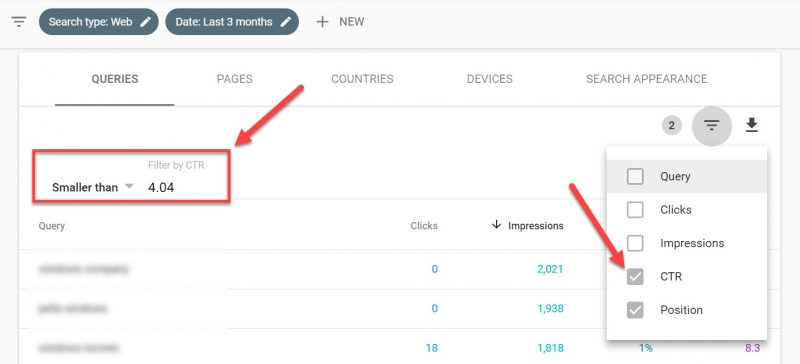Image resolution: width=800 pixels, height=364 pixels.
Task: Uncheck the CTR filter checkbox
Action: [635, 277]
